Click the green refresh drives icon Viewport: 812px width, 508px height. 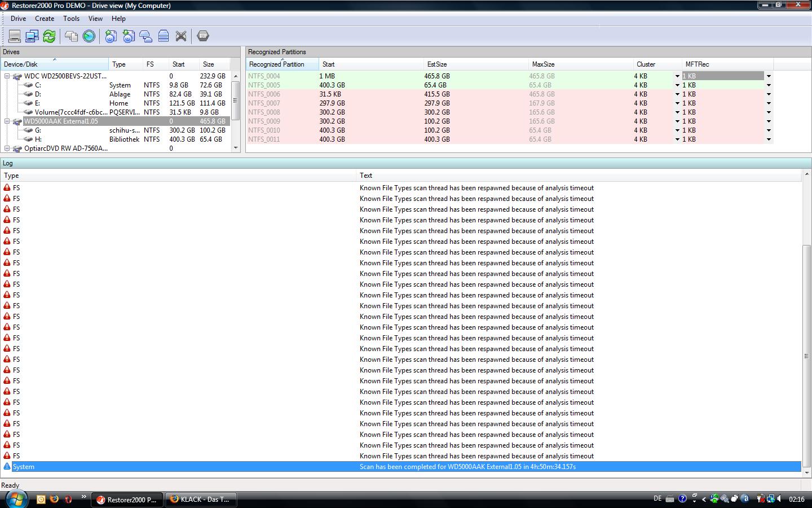click(x=49, y=36)
